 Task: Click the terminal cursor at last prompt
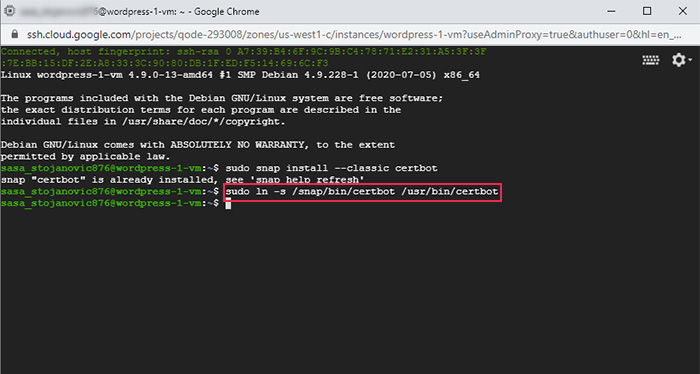[x=228, y=204]
